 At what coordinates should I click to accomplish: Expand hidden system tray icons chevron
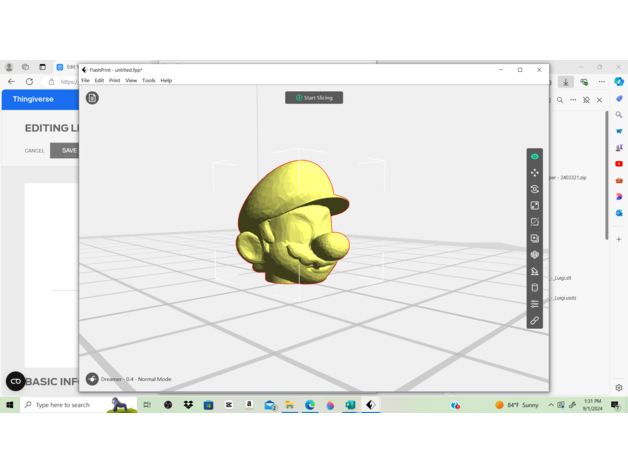pos(550,405)
